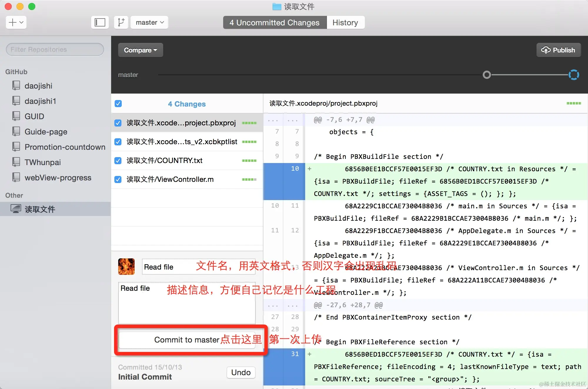This screenshot has width=588, height=389.
Task: Click the Publish cloud upload icon
Action: pyautogui.click(x=546, y=50)
